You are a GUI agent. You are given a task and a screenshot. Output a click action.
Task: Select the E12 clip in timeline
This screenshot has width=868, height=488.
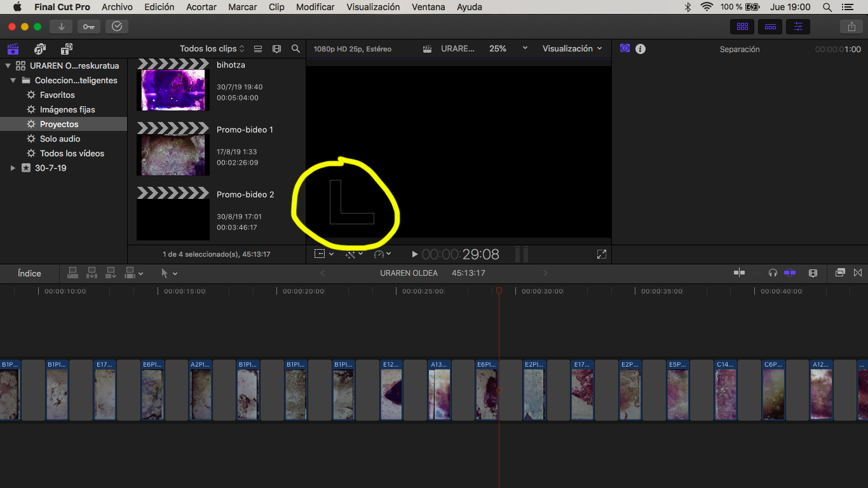click(x=391, y=390)
